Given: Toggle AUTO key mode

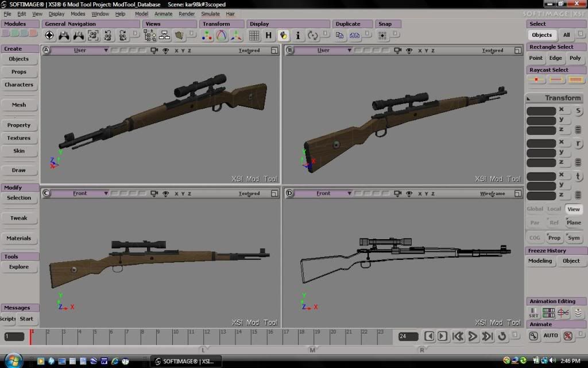Looking at the screenshot, I should click(551, 335).
